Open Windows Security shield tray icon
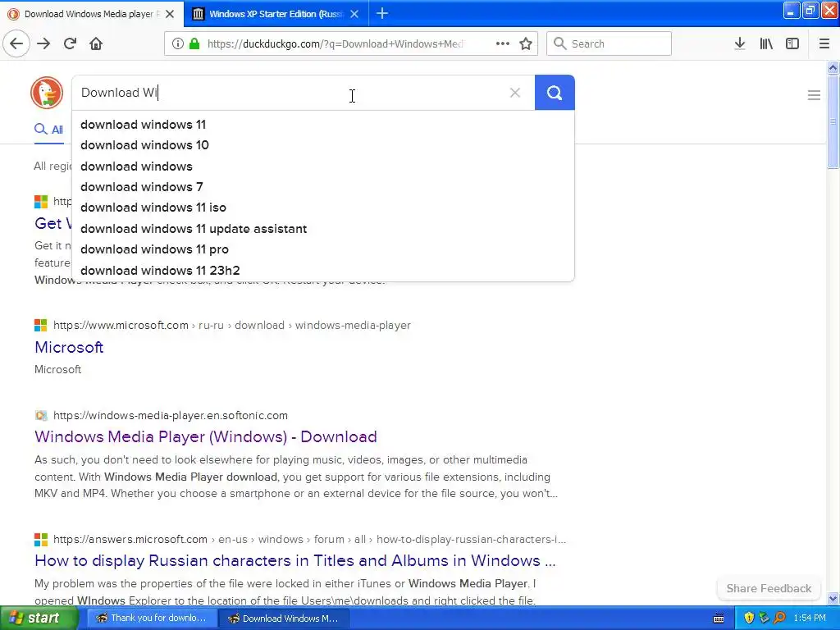Screen dimensions: 840x630 pyautogui.click(x=749, y=619)
